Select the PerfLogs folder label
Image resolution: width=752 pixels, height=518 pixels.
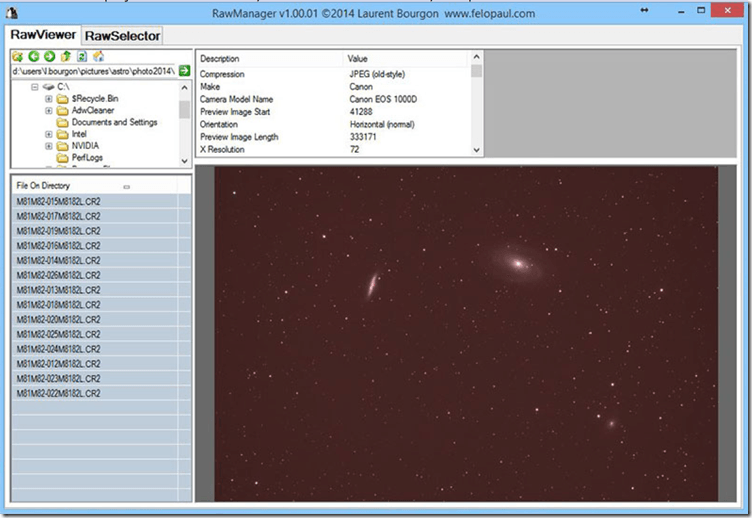point(87,157)
